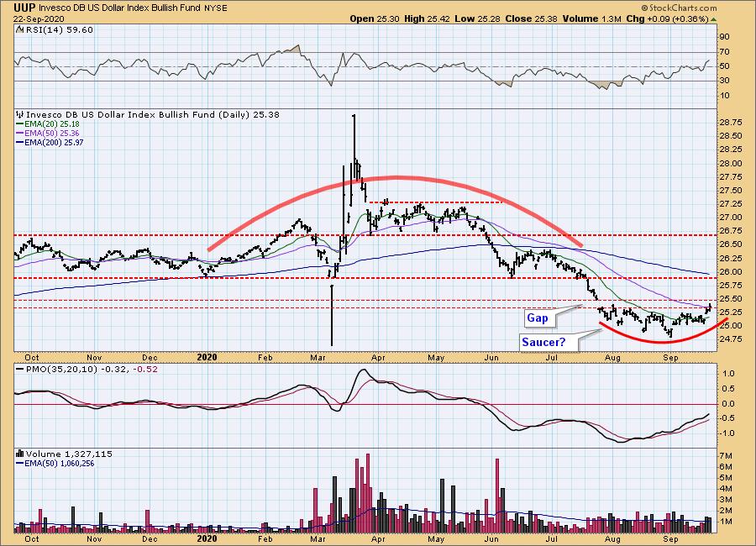Viewport: 756px width, 546px height.
Task: Click the Sep label on bottom volume axis
Action: [670, 538]
